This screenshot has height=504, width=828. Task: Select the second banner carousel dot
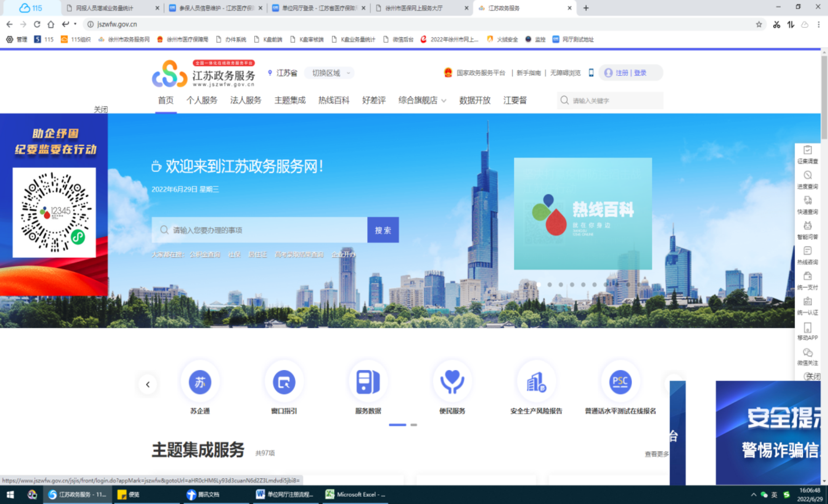click(x=550, y=285)
